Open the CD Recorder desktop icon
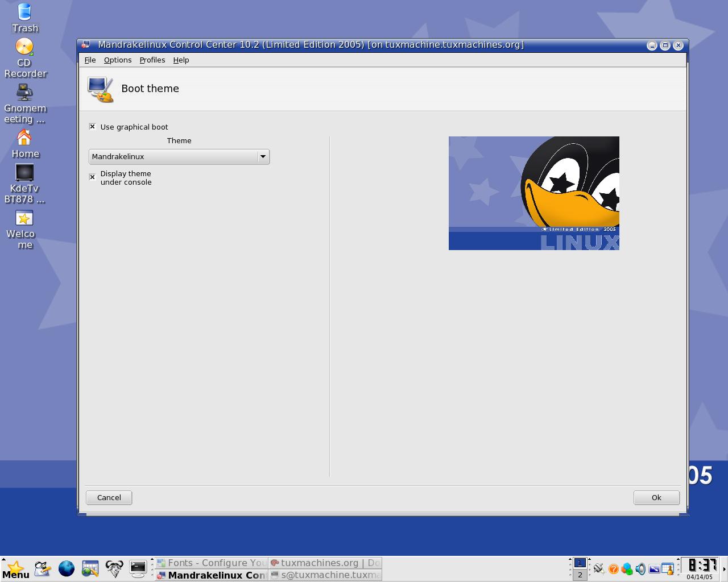The image size is (728, 582). 24,58
